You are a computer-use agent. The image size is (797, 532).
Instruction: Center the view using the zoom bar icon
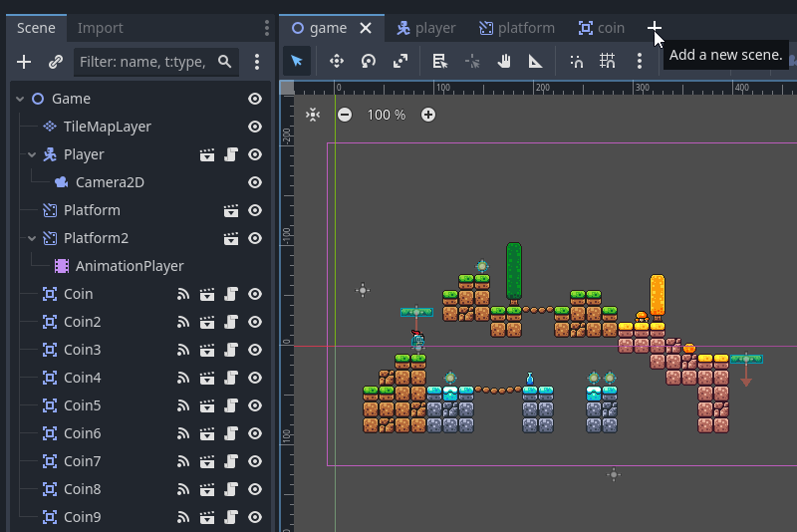(313, 115)
